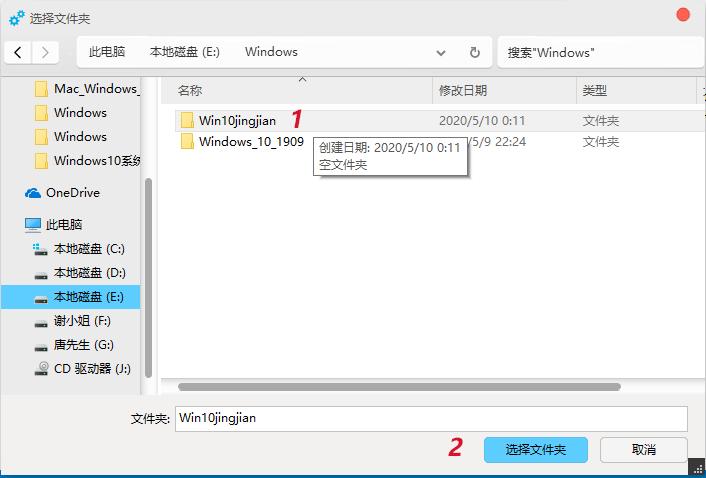This screenshot has height=478, width=706.
Task: Click the 此电脑 breadcrumb in address bar
Action: (107, 52)
